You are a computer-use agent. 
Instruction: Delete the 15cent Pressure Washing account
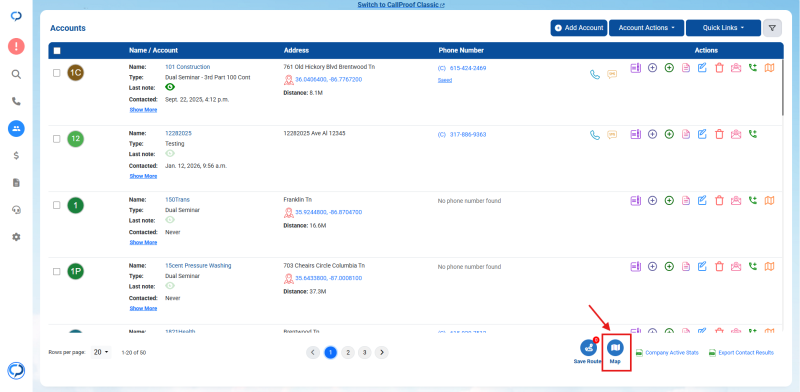719,266
